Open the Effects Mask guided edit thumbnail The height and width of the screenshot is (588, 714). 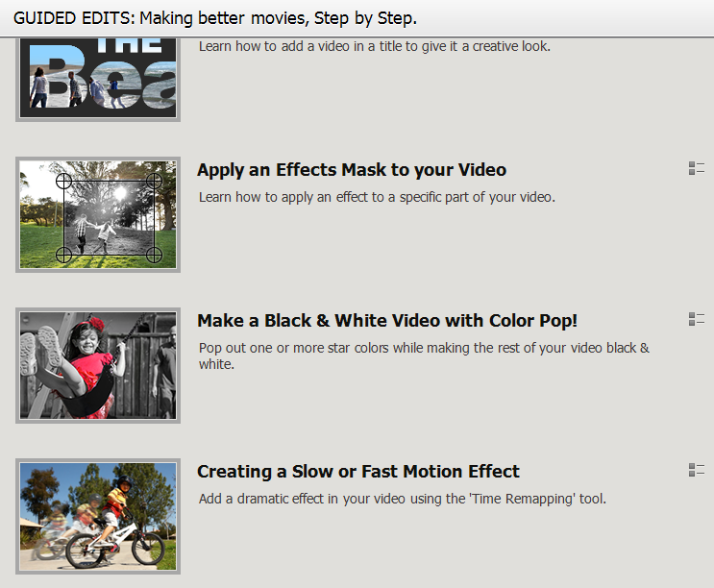point(98,215)
